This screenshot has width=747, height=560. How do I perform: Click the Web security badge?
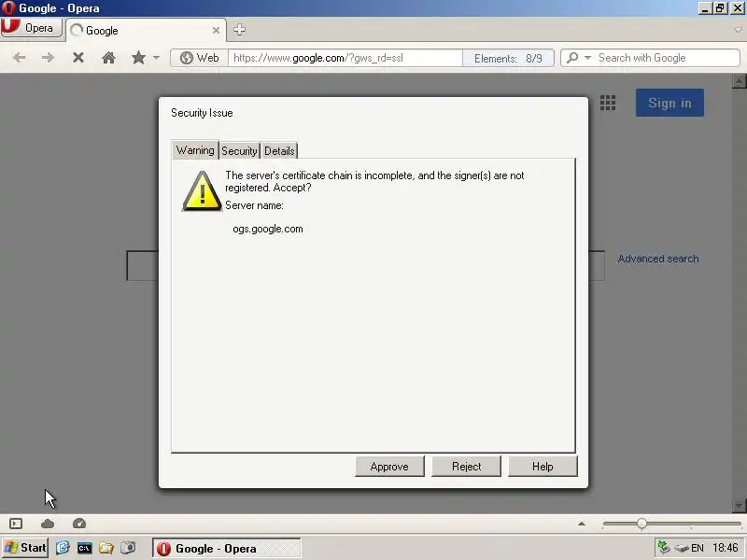point(199,58)
